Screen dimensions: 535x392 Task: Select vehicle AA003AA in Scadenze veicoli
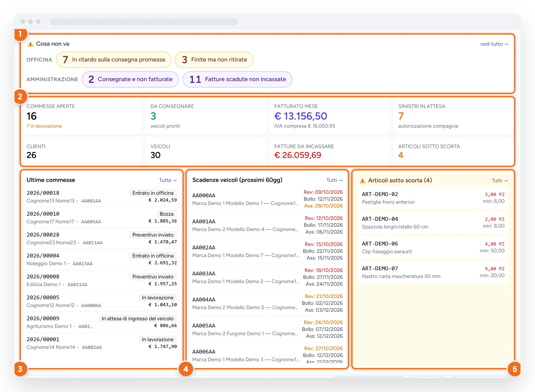pos(267,277)
